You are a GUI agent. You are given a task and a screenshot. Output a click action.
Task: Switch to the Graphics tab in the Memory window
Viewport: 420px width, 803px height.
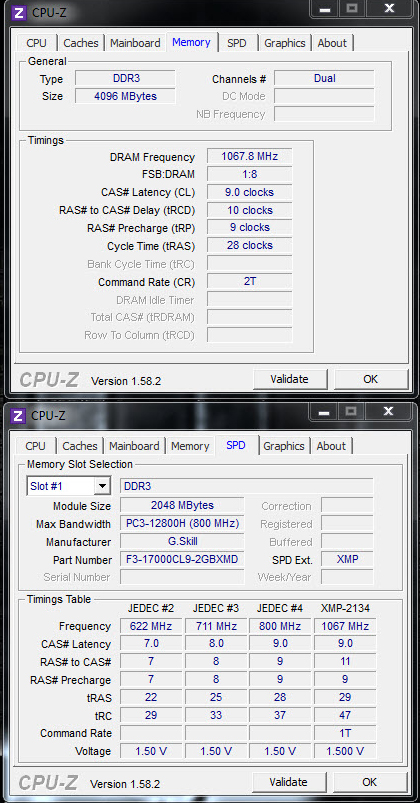coord(285,43)
